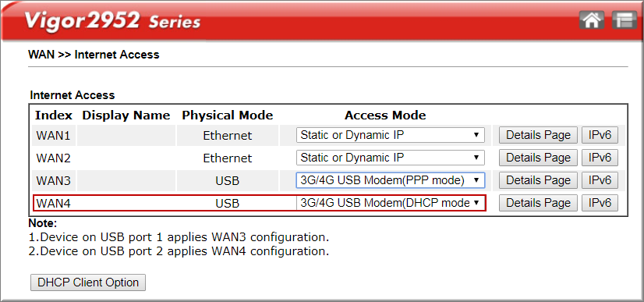Open DHCP Client Option
This screenshot has height=302, width=644.
tap(88, 282)
